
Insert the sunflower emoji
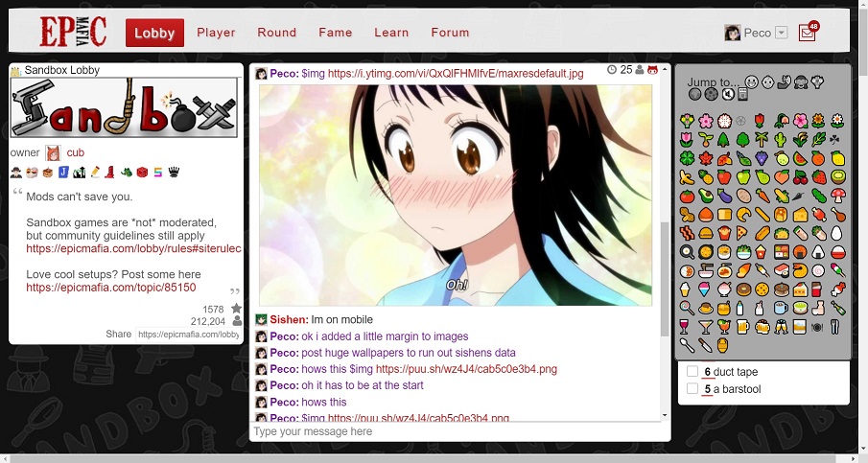point(818,120)
